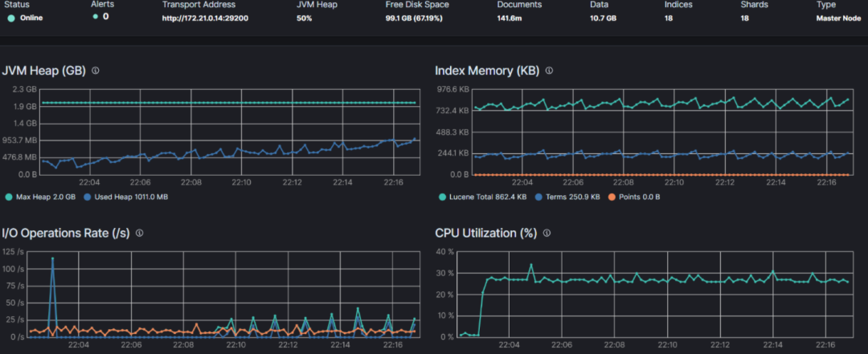Click the Alerts count value 0
This screenshot has height=354, width=868.
[x=105, y=17]
